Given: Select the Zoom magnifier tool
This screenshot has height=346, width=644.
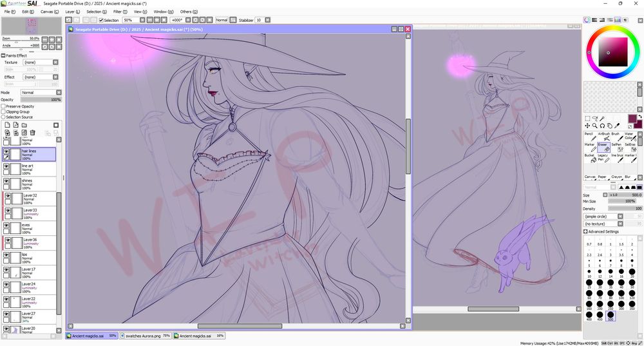Looking at the screenshot, I should pyautogui.click(x=594, y=126).
